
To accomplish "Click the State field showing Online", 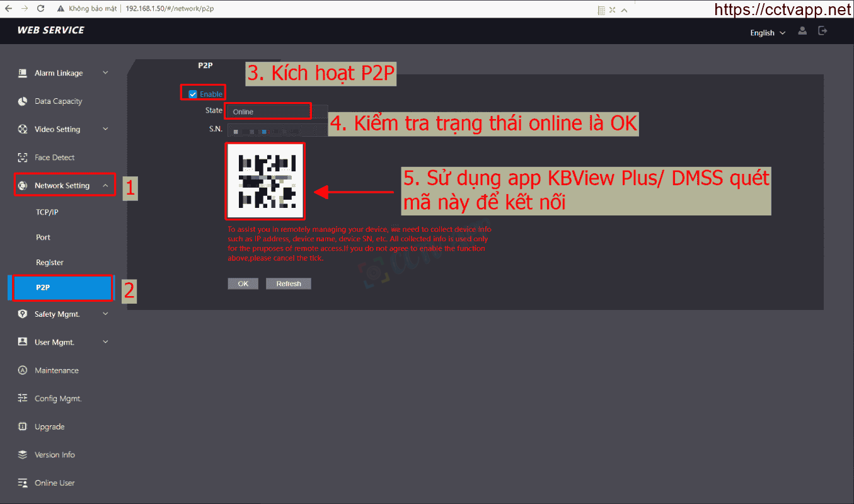I will tap(268, 112).
